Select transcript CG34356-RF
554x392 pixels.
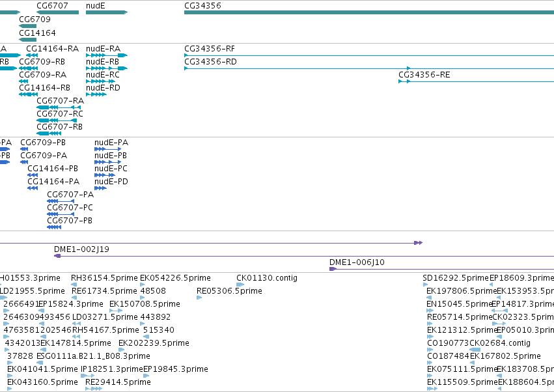point(369,55)
